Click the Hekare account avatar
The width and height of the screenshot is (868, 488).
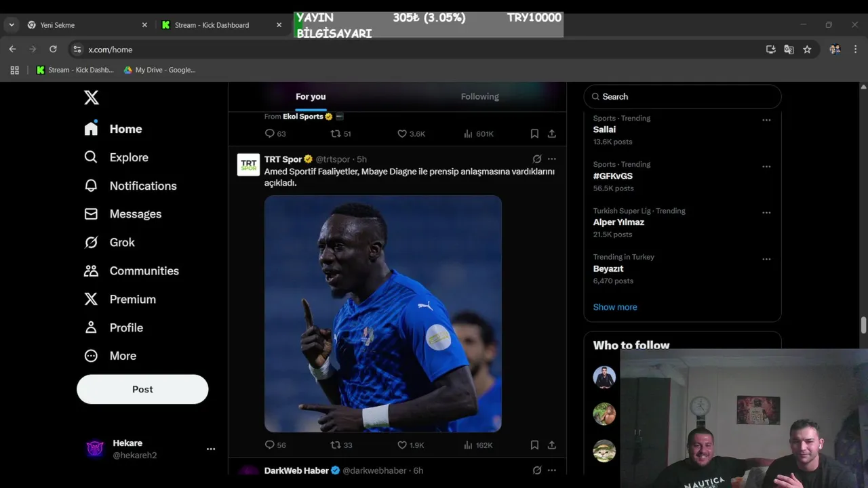coord(95,449)
